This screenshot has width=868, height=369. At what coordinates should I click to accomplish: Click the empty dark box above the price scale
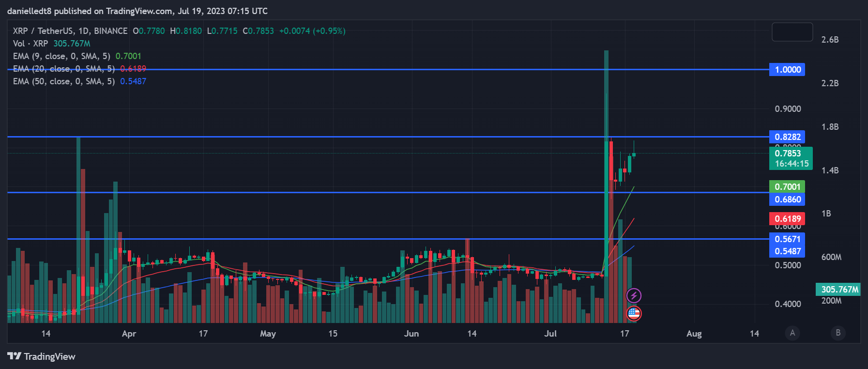pos(792,32)
